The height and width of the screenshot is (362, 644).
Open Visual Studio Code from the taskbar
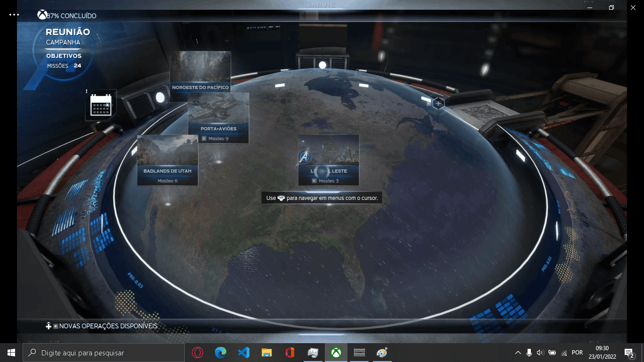point(244,353)
